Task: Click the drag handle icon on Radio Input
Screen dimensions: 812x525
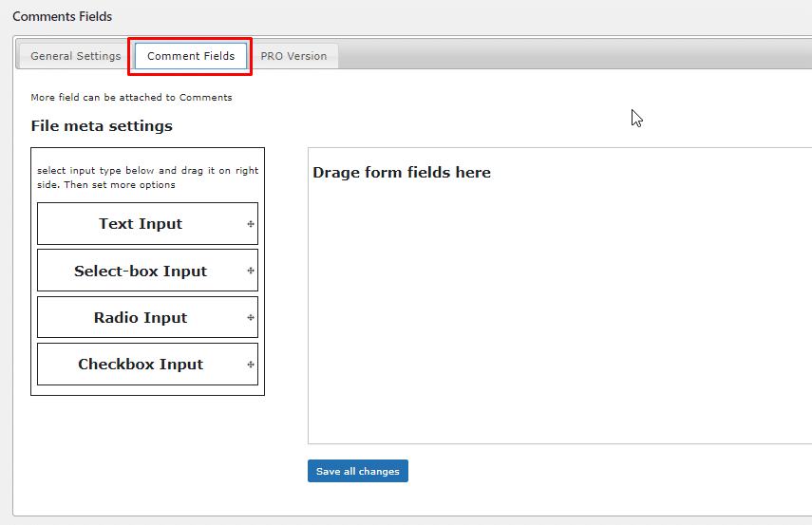Action: (251, 318)
